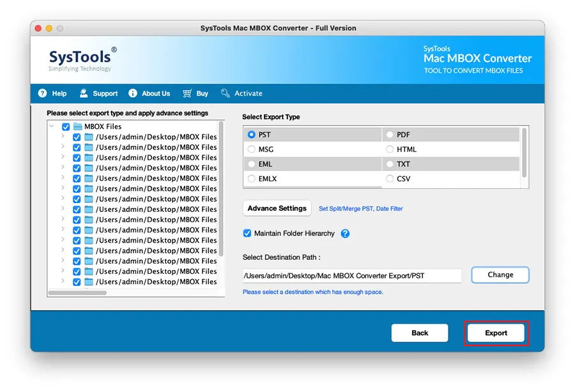Choose EML as export type
This screenshot has height=392, width=575.
(252, 164)
